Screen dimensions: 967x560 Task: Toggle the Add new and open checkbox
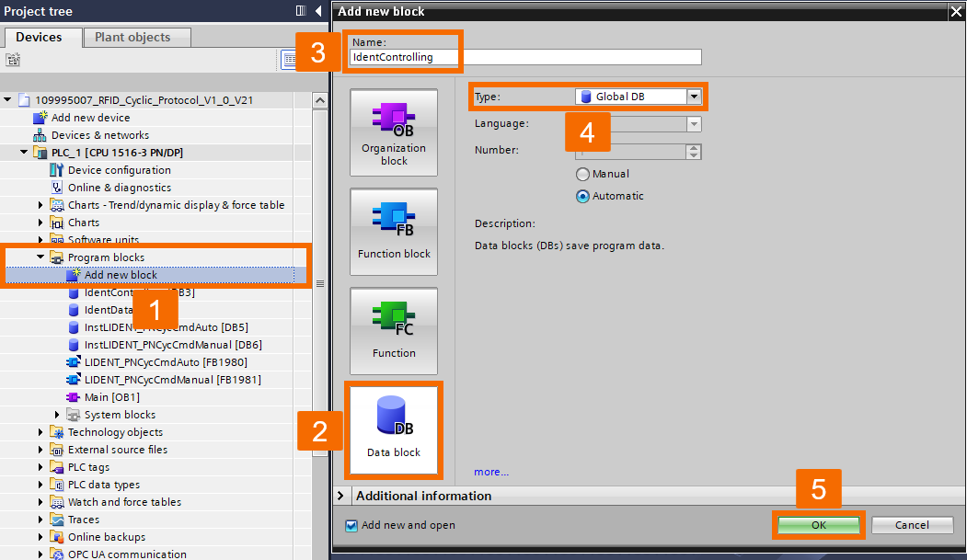pyautogui.click(x=351, y=525)
